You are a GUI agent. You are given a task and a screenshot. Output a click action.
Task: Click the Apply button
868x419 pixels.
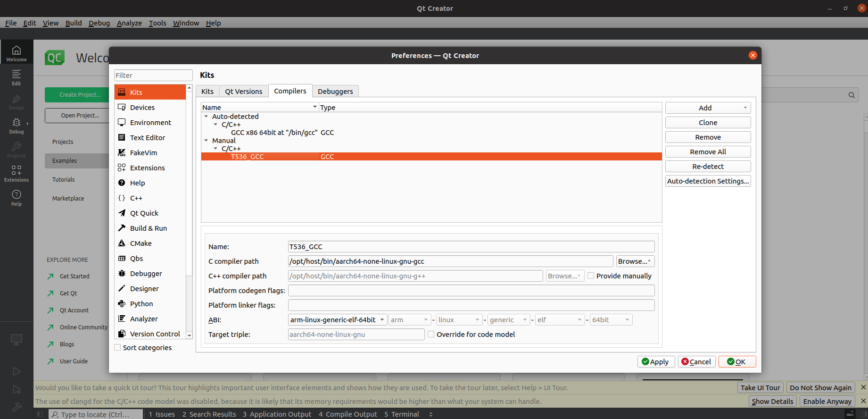click(x=656, y=362)
